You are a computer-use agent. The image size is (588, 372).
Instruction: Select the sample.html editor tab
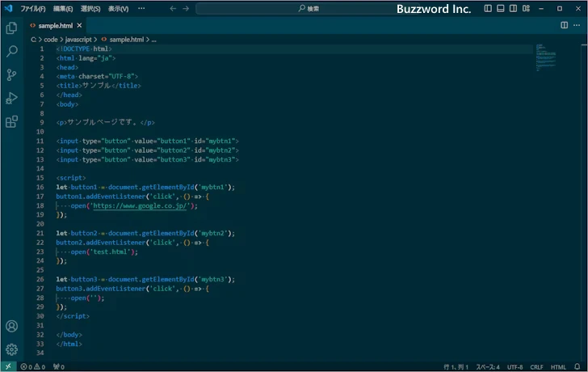click(x=56, y=25)
